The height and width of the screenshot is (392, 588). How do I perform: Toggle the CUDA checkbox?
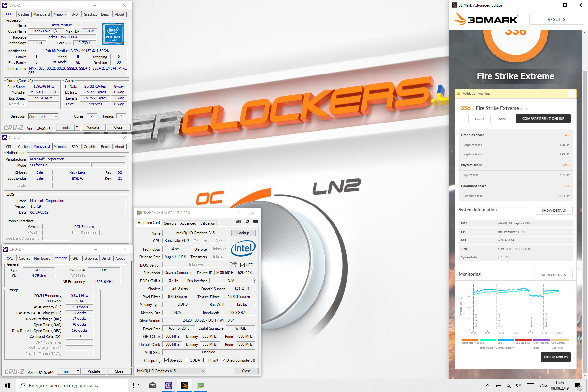pyautogui.click(x=187, y=360)
